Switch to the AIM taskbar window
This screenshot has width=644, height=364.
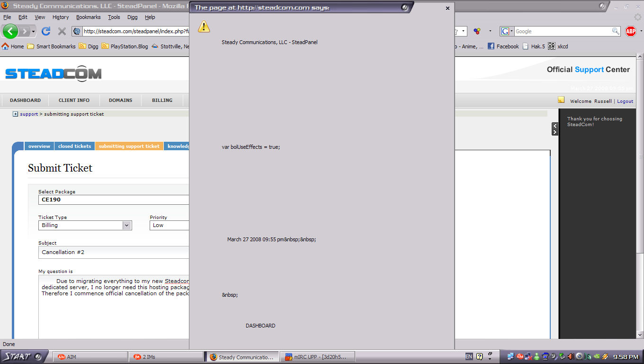click(89, 357)
